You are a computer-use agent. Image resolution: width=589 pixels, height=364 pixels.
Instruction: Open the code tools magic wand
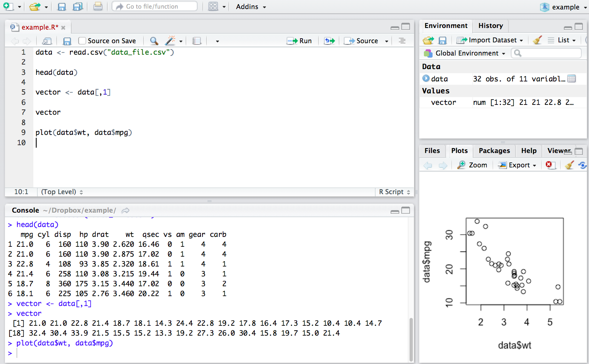[170, 41]
